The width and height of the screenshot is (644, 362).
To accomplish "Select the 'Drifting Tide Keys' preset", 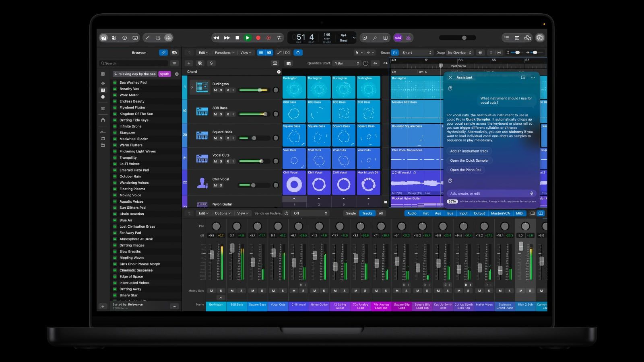I will click(134, 120).
